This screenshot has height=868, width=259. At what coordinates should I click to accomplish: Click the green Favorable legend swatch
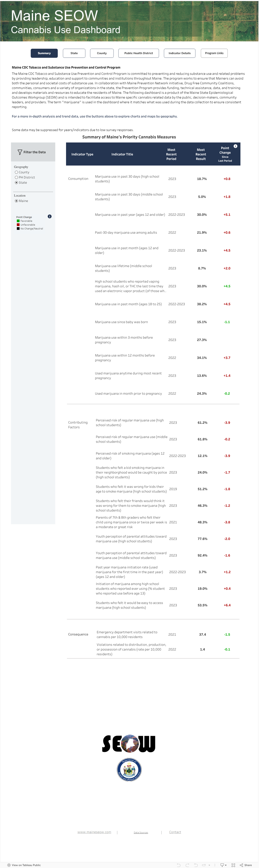[x=18, y=221]
